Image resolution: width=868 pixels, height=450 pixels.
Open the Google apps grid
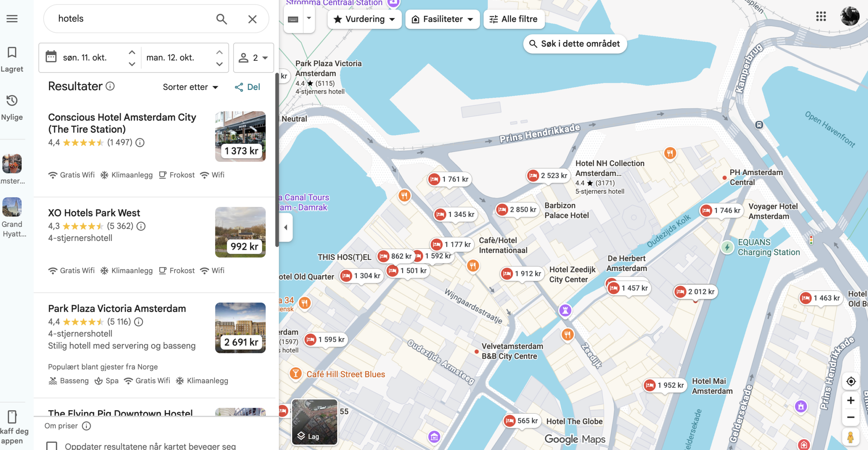click(821, 16)
